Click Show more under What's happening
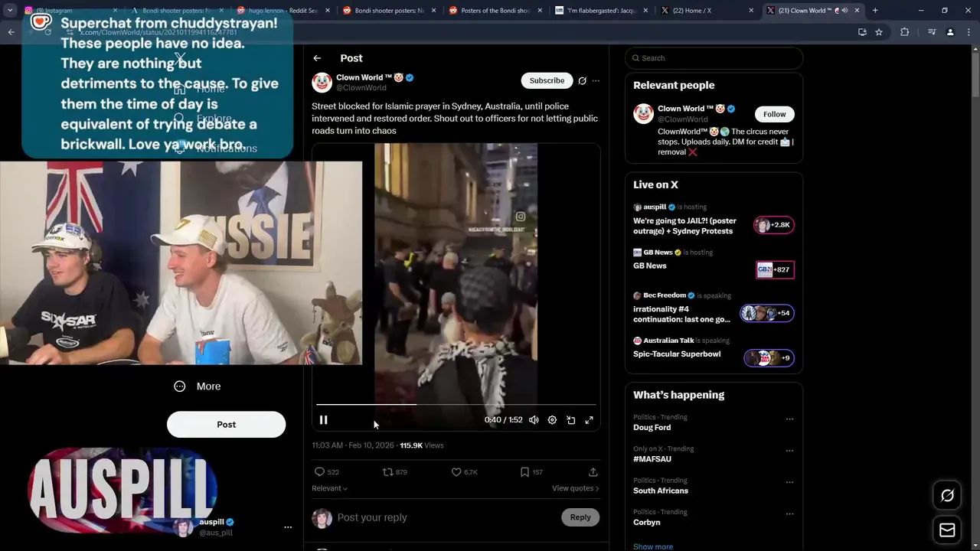Image resolution: width=980 pixels, height=551 pixels. pos(653,546)
